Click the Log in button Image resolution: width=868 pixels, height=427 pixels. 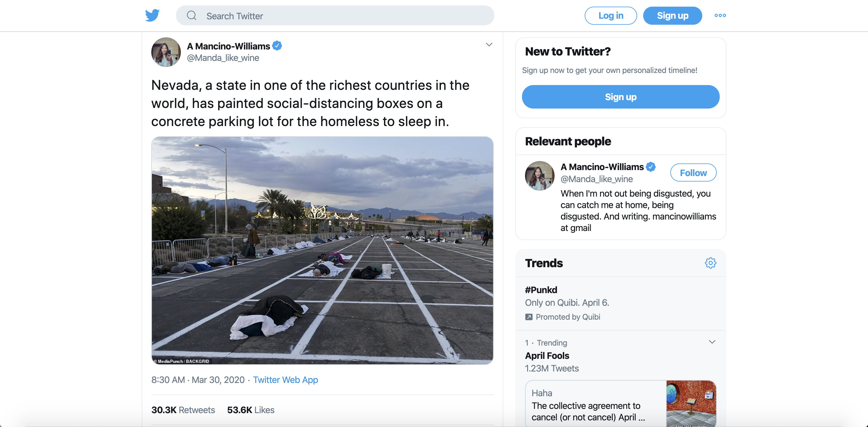(x=611, y=15)
